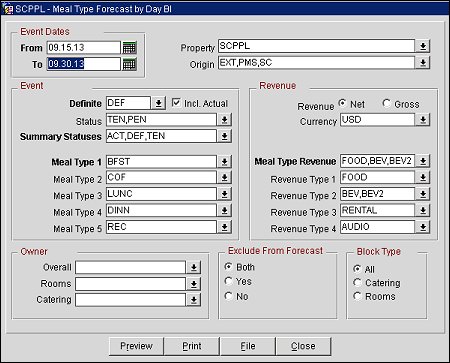Viewport: 450px width, 363px height.
Task: Expand the Origin dropdown list
Action: pos(423,62)
